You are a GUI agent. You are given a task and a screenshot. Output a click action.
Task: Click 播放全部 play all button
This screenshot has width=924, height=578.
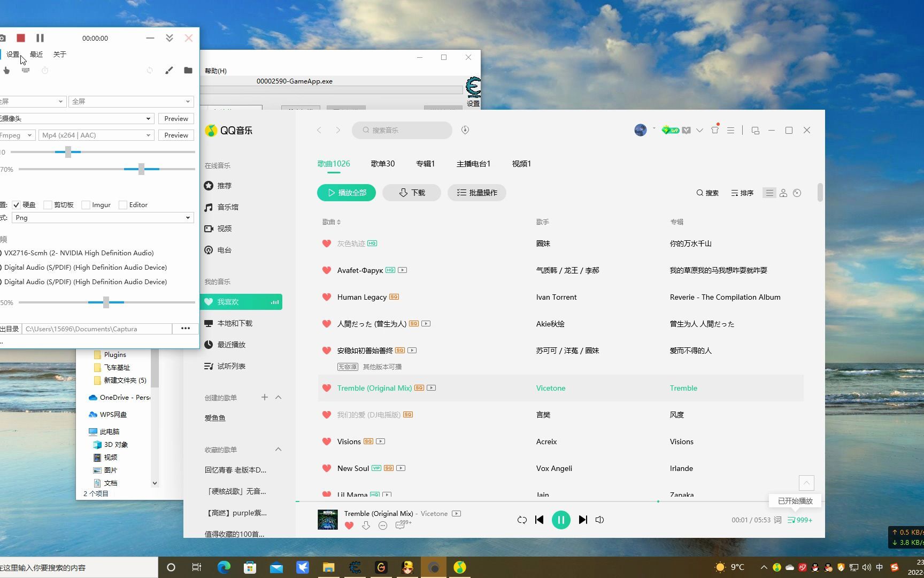346,193
